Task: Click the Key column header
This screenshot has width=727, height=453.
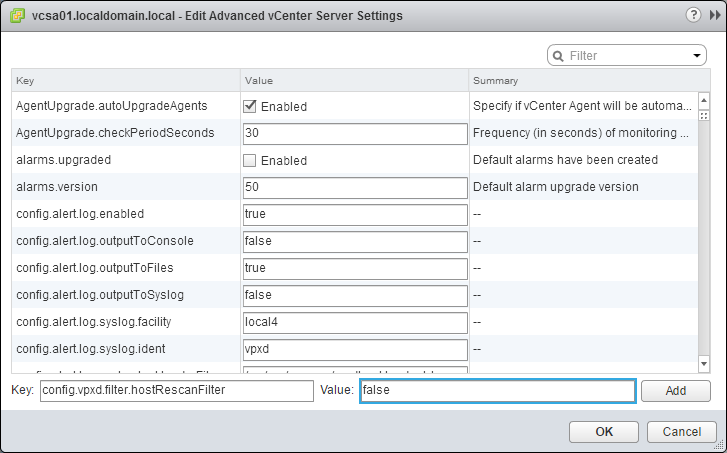Action: coord(126,80)
